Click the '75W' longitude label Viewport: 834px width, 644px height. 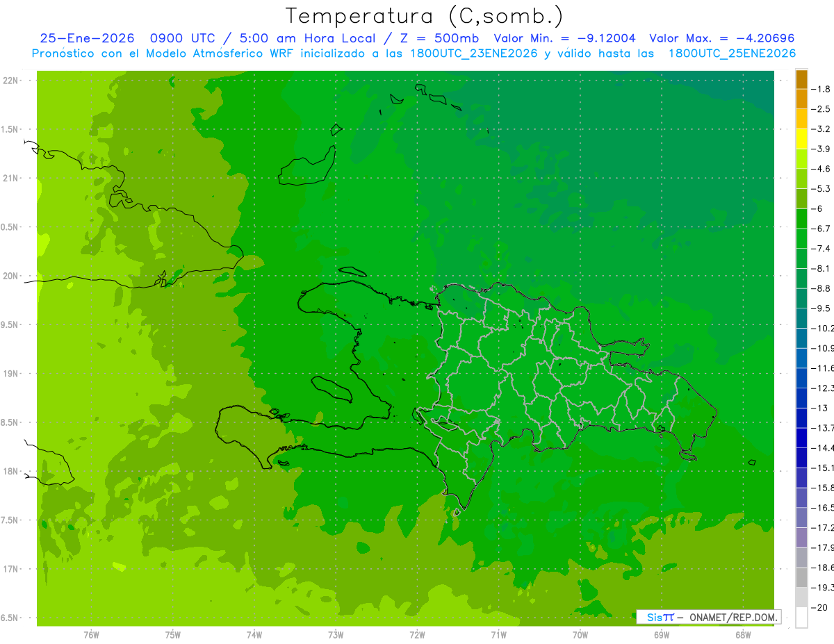pyautogui.click(x=173, y=635)
